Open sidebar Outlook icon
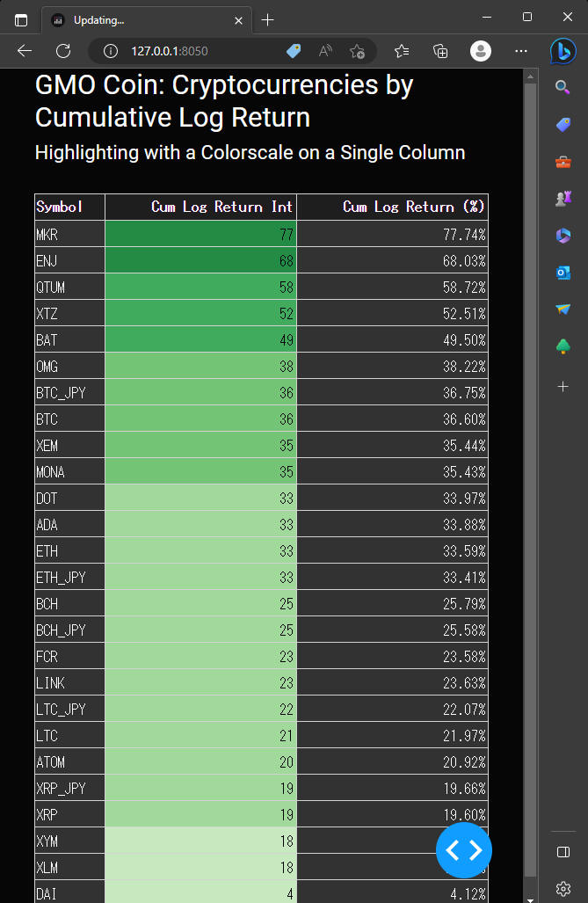588x903 pixels. 563,273
